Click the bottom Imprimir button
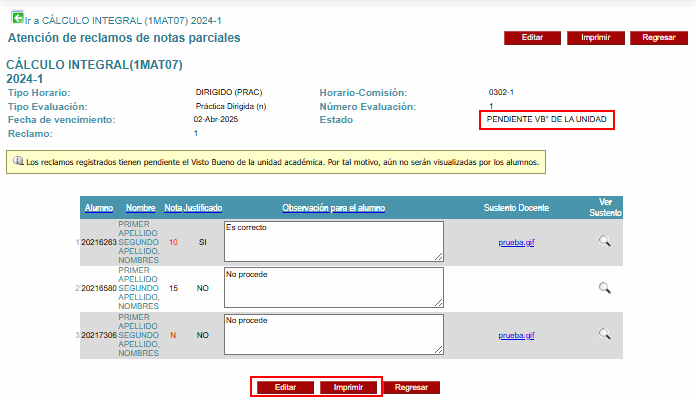The image size is (696, 397). coord(348,387)
